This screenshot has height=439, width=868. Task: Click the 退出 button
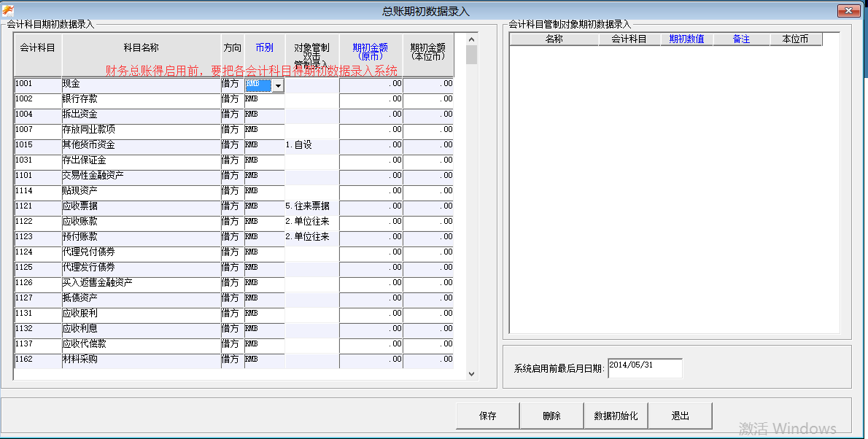pyautogui.click(x=680, y=416)
